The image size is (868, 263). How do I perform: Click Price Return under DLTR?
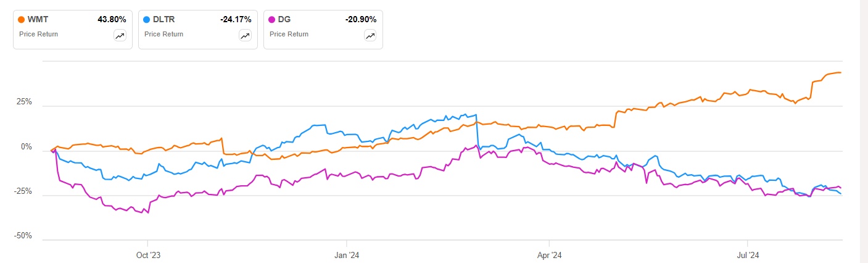[163, 34]
